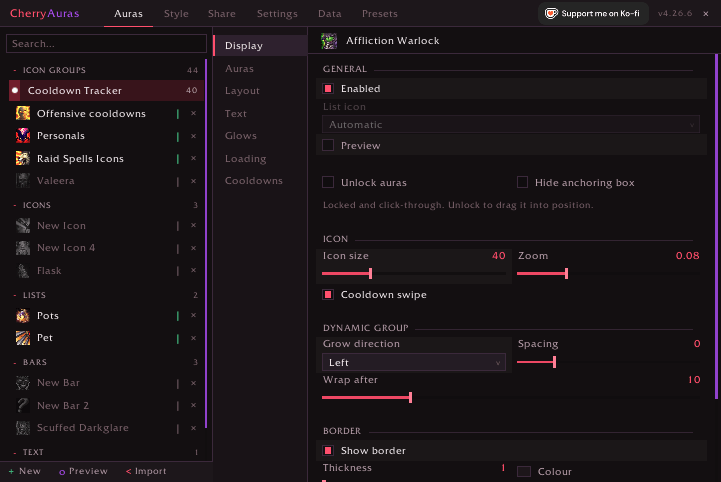The image size is (721, 482).
Task: Remove Pet list via its X
Action: (x=194, y=339)
